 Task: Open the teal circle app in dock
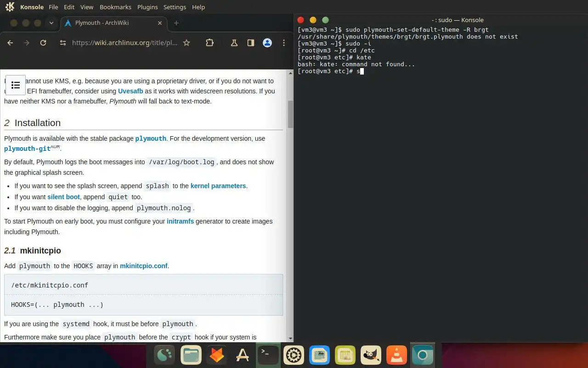422,355
